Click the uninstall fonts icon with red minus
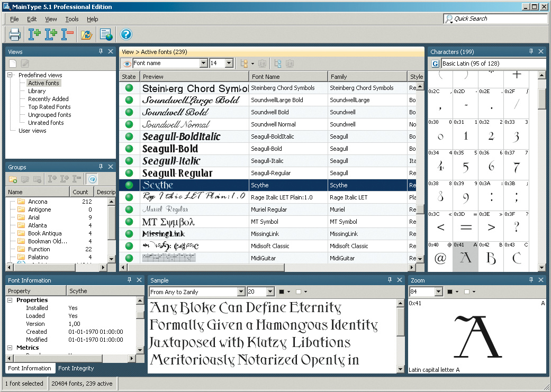 point(67,34)
